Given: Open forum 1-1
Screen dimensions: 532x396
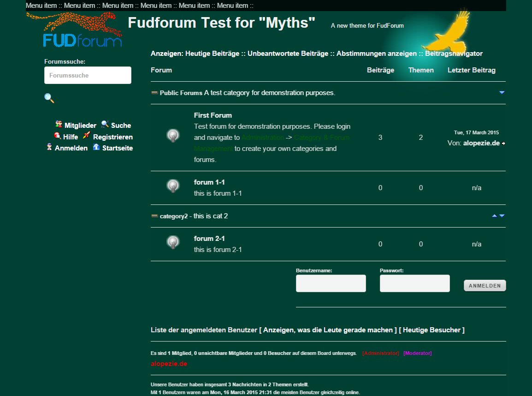Looking at the screenshot, I should (209, 182).
